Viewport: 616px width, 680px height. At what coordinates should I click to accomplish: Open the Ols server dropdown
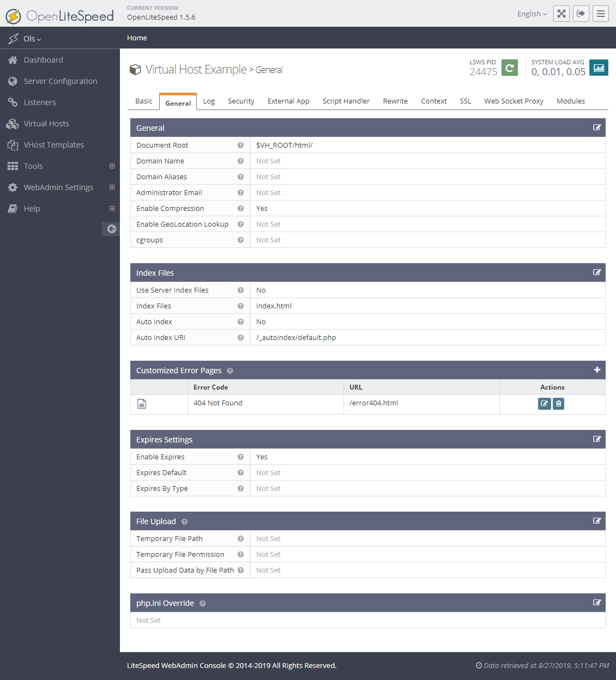click(32, 39)
